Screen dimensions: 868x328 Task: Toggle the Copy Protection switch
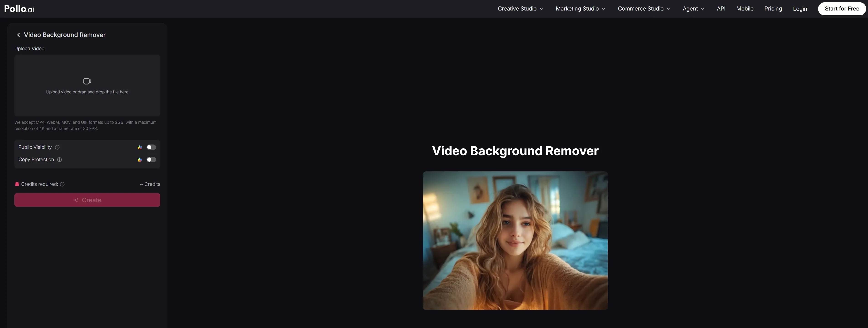(151, 160)
